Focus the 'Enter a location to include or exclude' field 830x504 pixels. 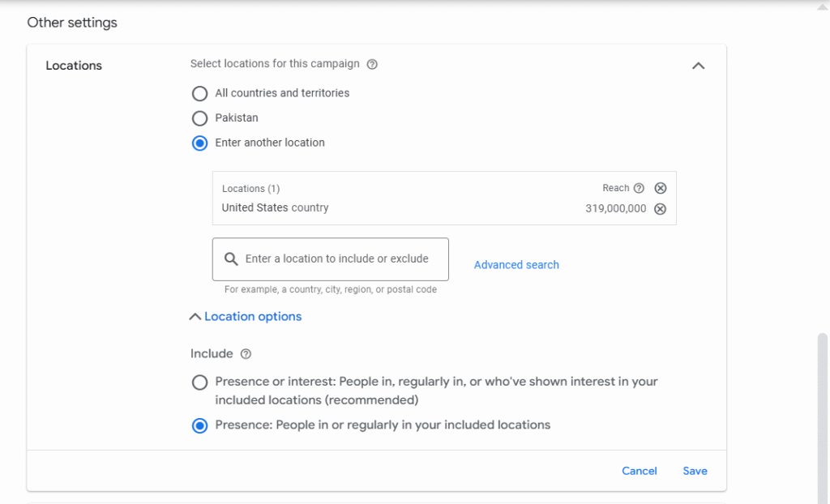pos(336,259)
